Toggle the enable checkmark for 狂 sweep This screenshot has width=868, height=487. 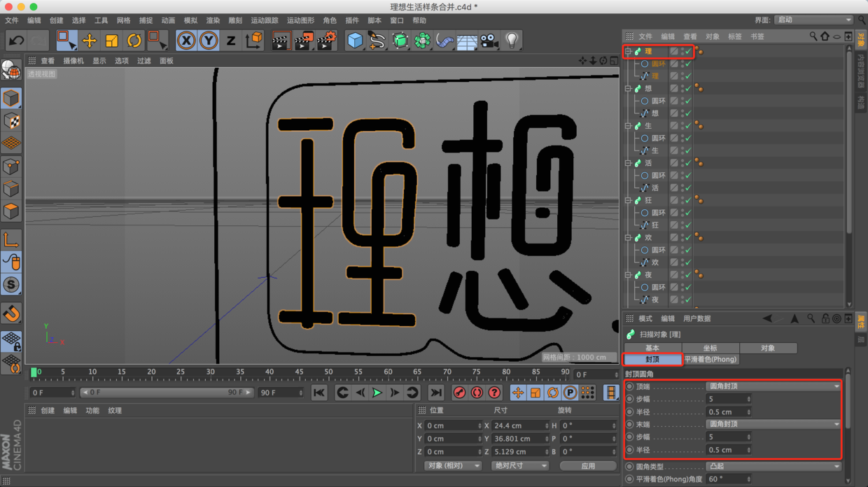[688, 200]
